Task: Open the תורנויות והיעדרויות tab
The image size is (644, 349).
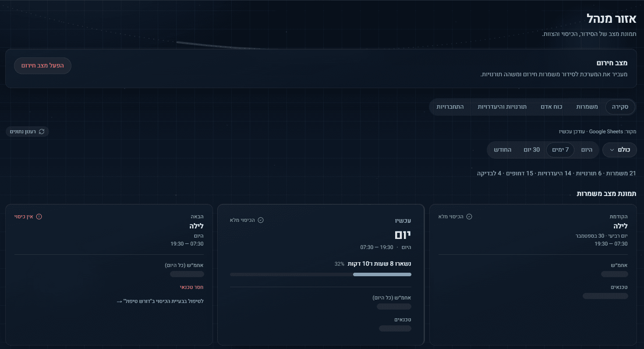Action: pos(502,107)
